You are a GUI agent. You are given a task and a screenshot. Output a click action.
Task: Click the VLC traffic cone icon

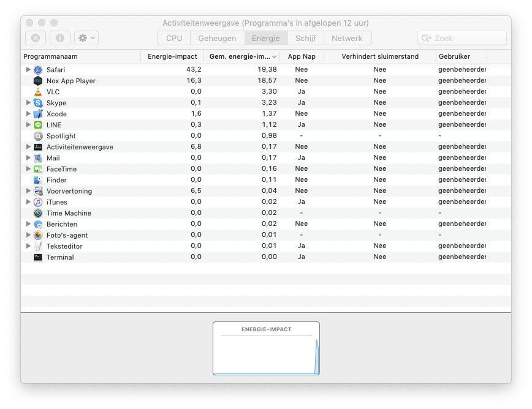coord(38,92)
